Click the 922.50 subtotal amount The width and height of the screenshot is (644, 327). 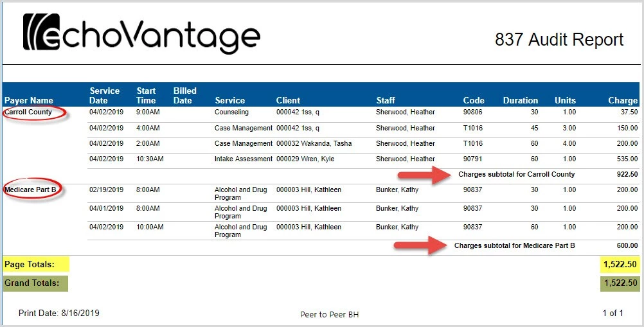(x=627, y=174)
